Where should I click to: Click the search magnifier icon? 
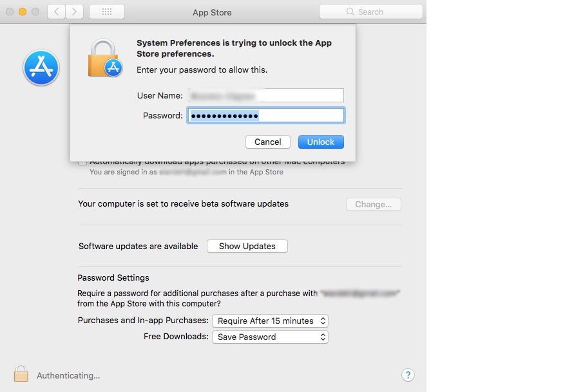tap(350, 12)
